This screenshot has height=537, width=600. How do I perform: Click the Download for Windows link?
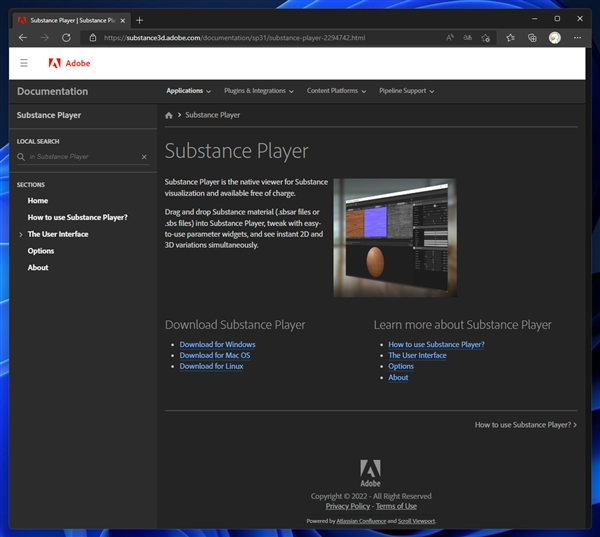217,344
